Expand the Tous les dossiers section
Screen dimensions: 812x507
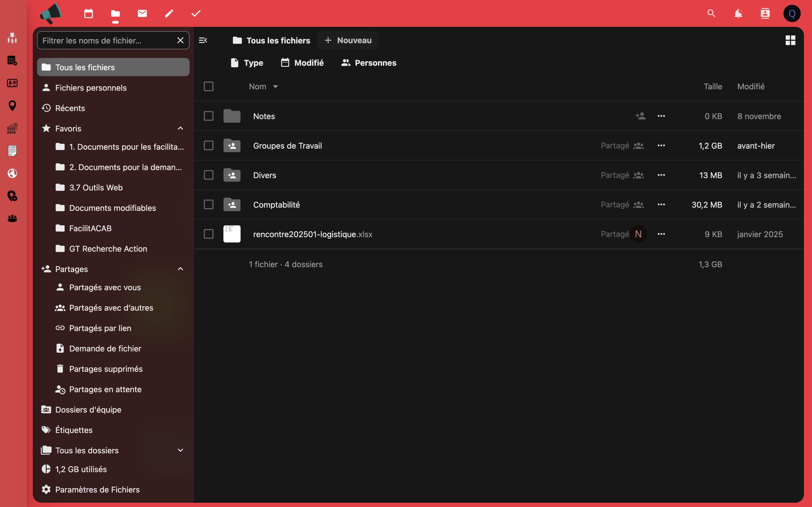pyautogui.click(x=180, y=450)
